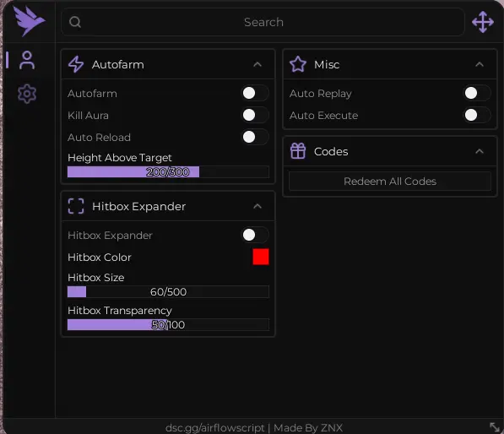Collapse the Misc section chevron

(480, 65)
